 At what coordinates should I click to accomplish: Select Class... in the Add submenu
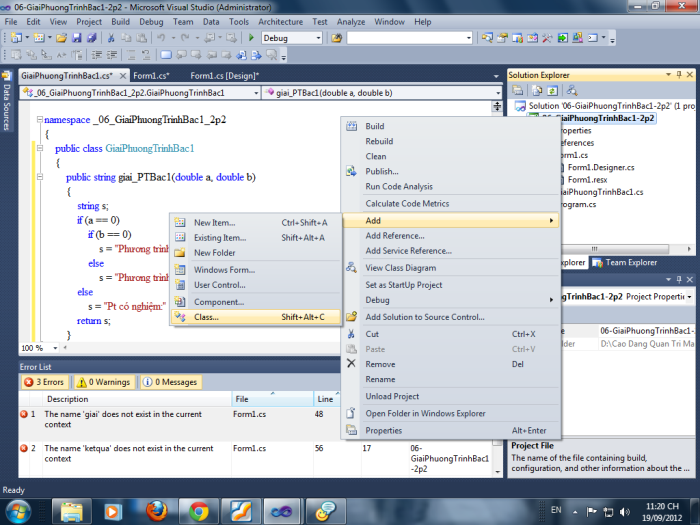256,317
